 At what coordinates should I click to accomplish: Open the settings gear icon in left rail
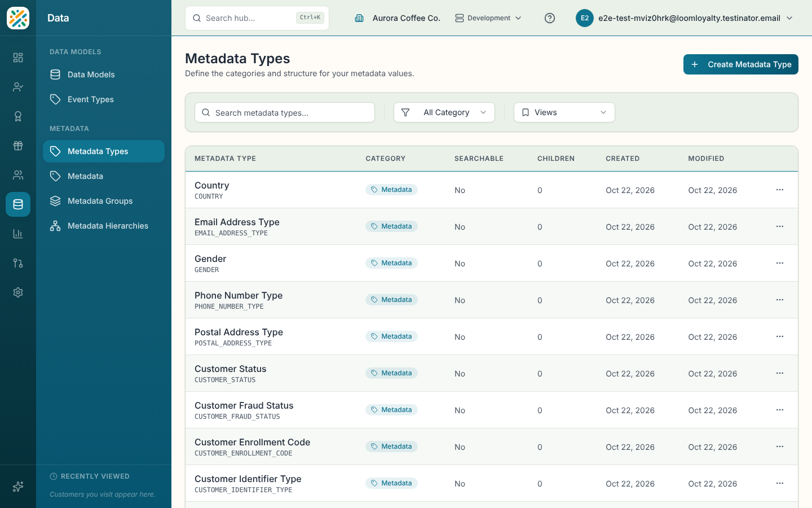(18, 292)
